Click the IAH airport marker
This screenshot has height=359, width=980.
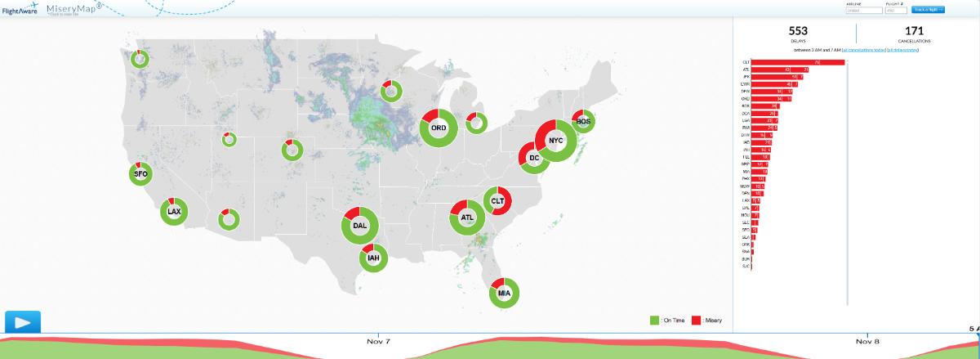coord(374,258)
